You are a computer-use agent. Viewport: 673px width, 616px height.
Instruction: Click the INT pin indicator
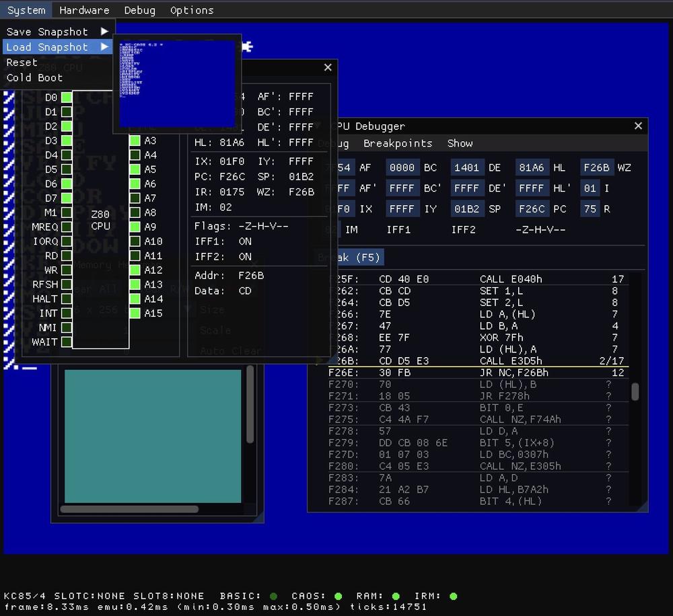tap(67, 313)
